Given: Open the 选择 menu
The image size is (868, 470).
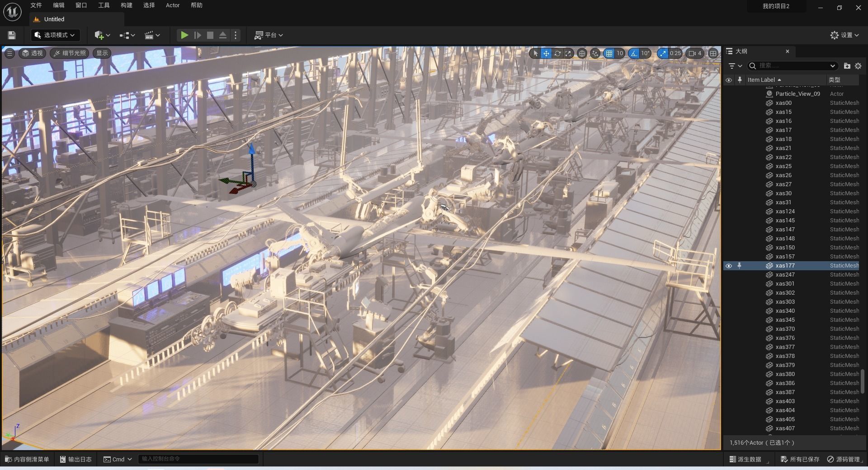Looking at the screenshot, I should [149, 5].
